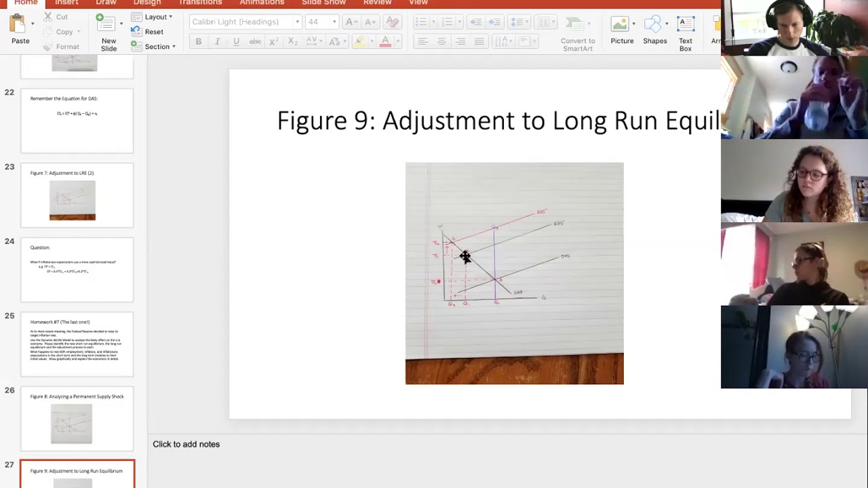Open the Line Spacing option
This screenshot has height=488, width=868.
tap(518, 22)
